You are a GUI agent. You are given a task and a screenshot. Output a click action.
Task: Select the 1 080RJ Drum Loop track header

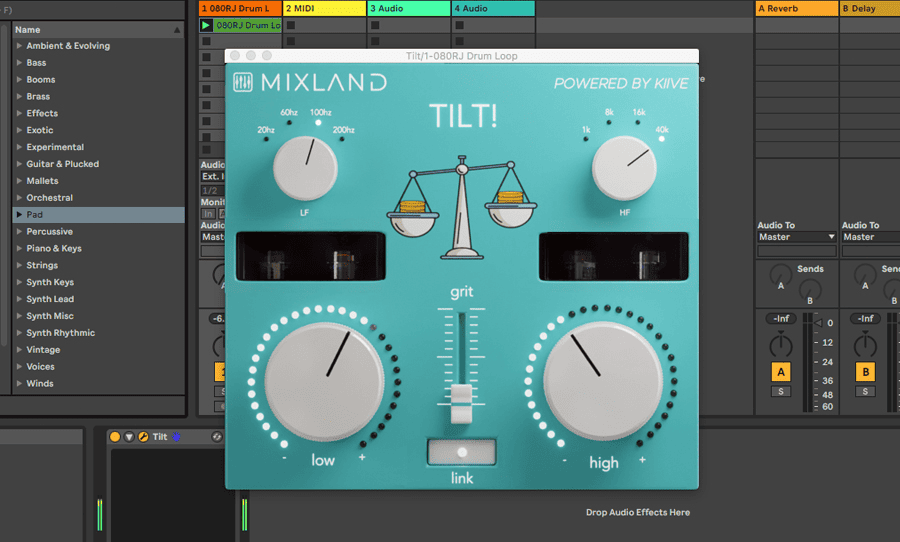240,9
